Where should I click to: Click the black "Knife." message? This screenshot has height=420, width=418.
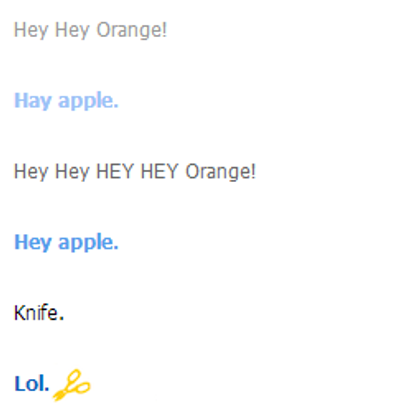pos(39,313)
